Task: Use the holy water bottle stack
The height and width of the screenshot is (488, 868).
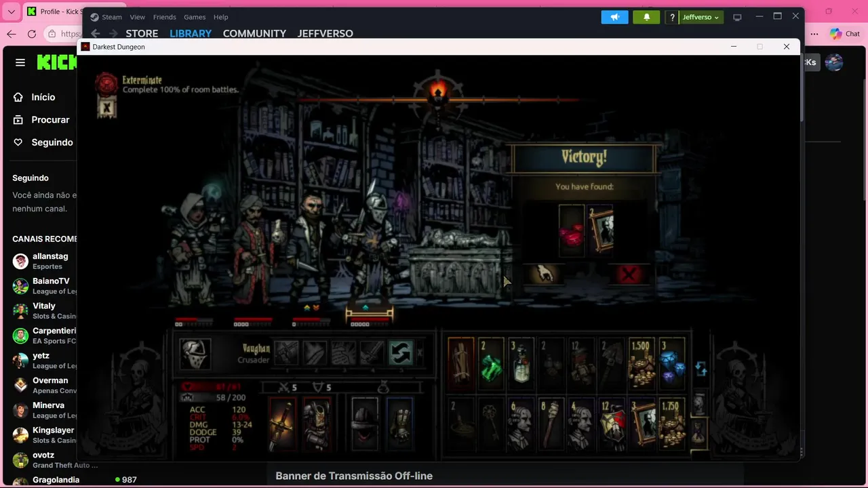Action: 521,364
